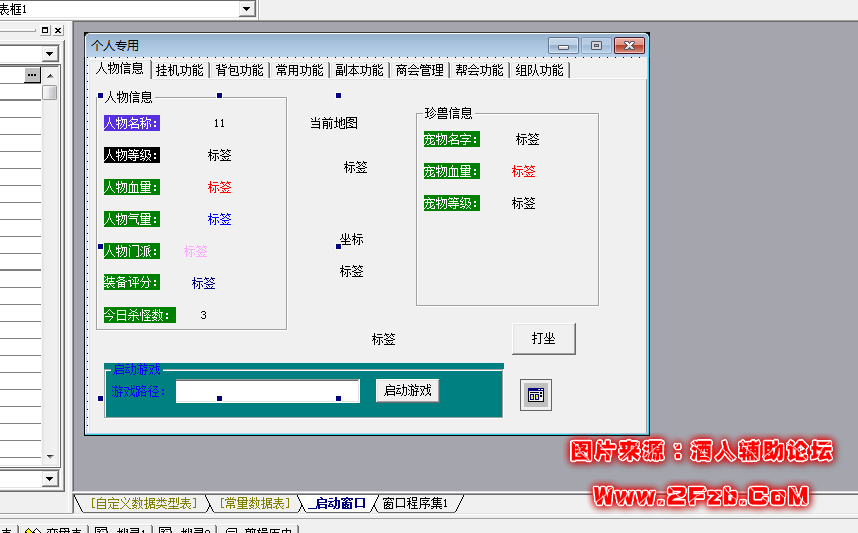Screen dimensions: 858x533
Task: Click the window component icon beside 打坐
Action: click(536, 395)
